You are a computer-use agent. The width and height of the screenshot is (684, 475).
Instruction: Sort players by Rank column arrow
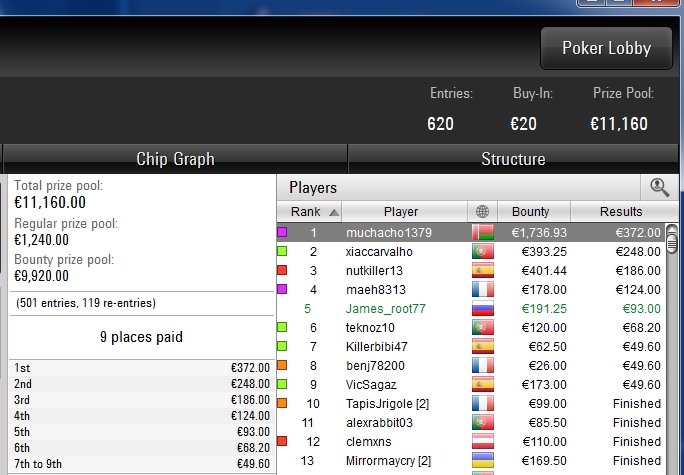tap(334, 212)
